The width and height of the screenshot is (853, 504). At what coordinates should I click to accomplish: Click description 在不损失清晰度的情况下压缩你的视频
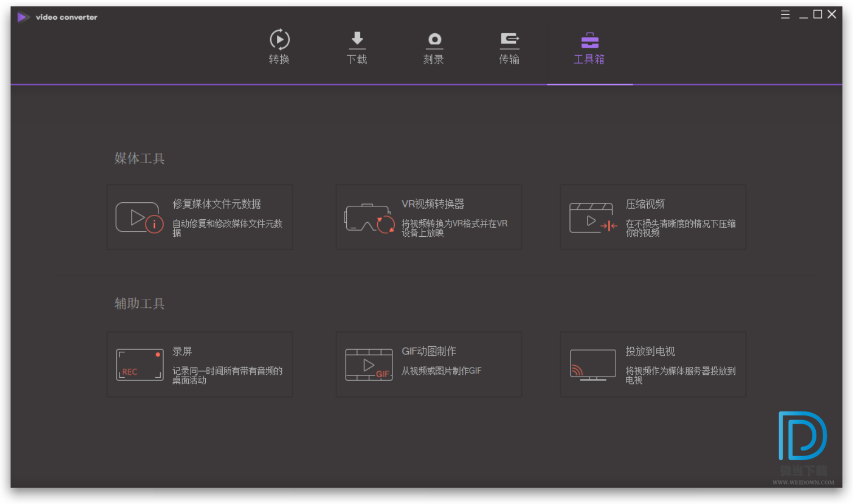pos(680,228)
